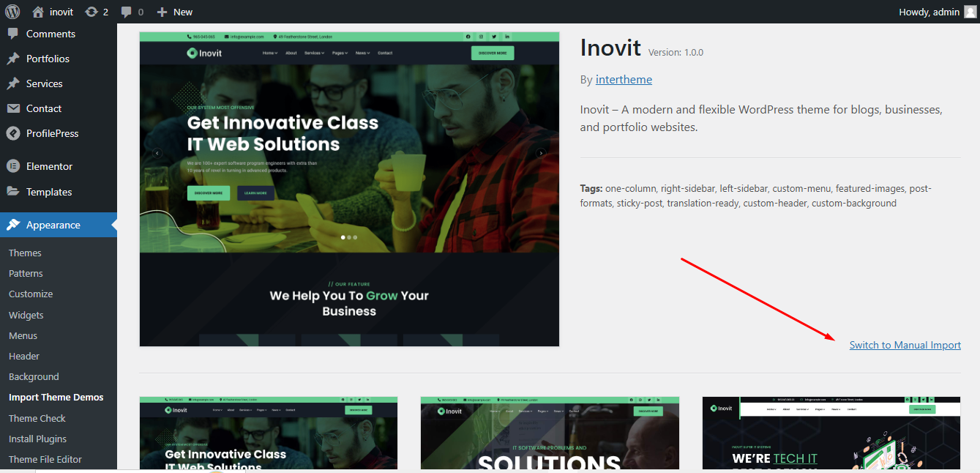980x473 pixels.
Task: Click the Portfolios pin icon
Action: tap(13, 59)
